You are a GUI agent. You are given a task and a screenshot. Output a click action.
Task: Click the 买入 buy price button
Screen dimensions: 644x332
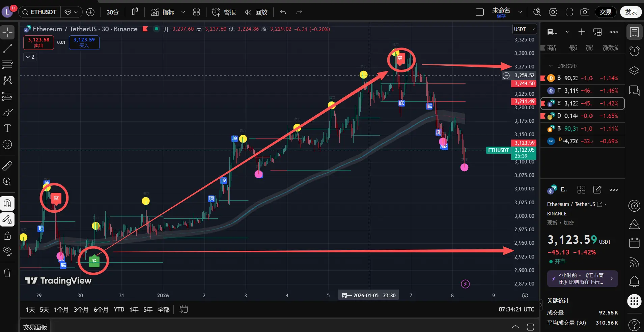point(84,42)
